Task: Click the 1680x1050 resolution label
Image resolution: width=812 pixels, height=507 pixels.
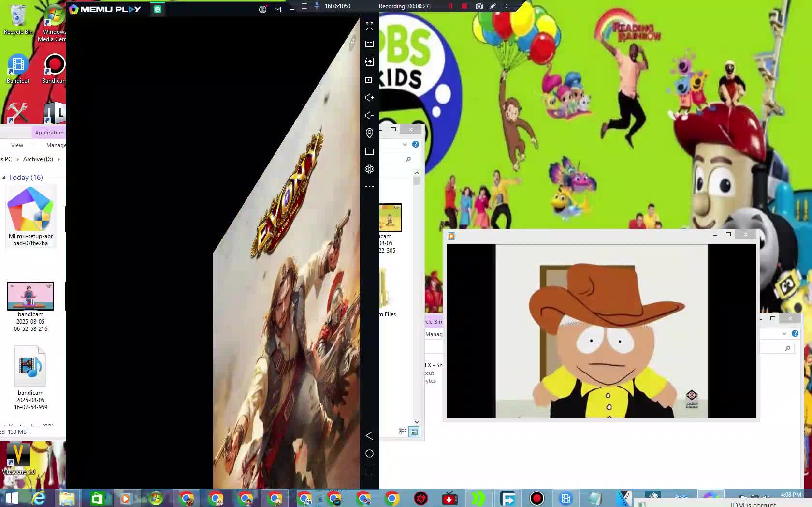Action: tap(337, 6)
